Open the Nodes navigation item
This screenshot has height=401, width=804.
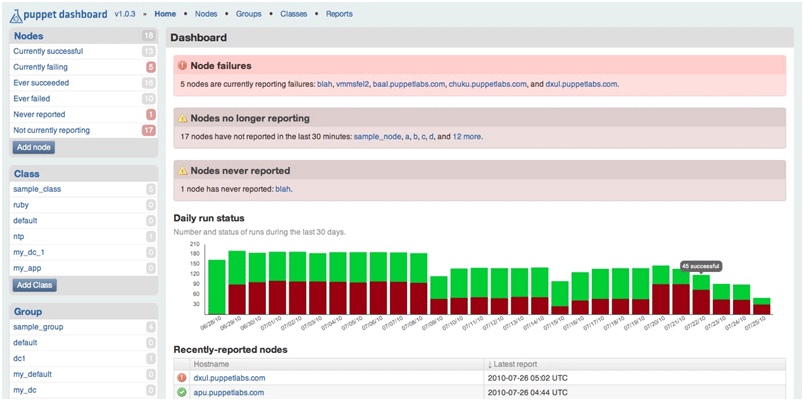pyautogui.click(x=206, y=14)
